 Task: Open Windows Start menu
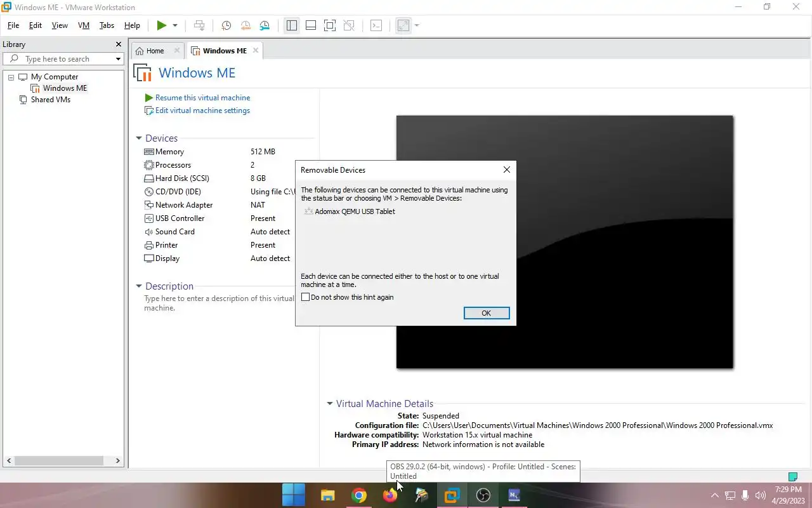coord(294,495)
